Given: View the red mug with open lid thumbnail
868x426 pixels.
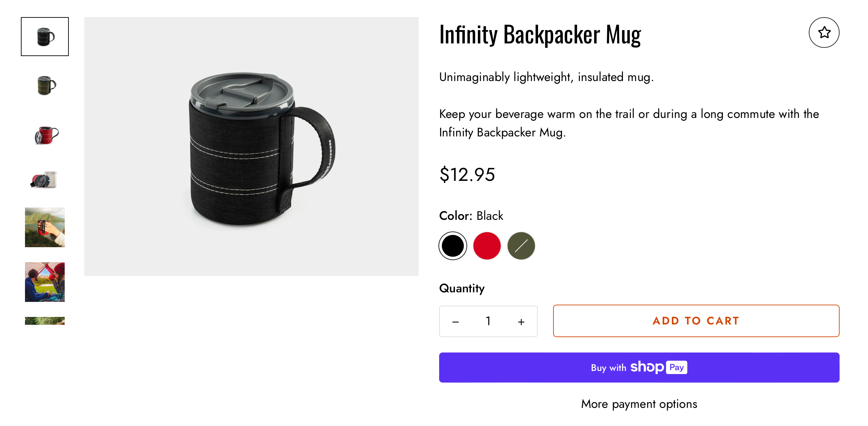Looking at the screenshot, I should 45,135.
